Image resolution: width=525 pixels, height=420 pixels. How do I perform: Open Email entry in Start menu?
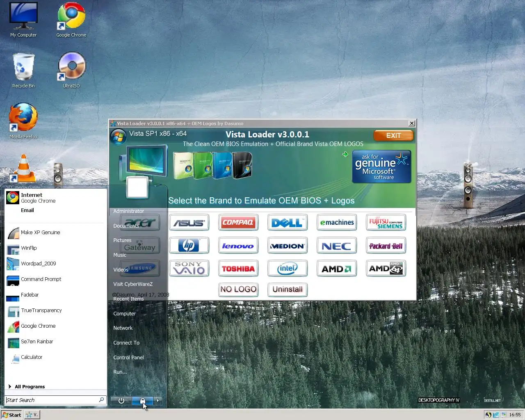27,210
